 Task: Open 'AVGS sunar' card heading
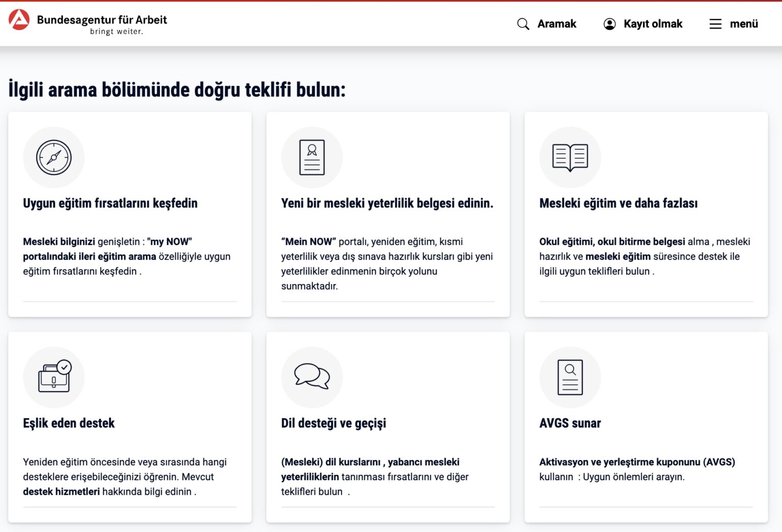tap(570, 423)
